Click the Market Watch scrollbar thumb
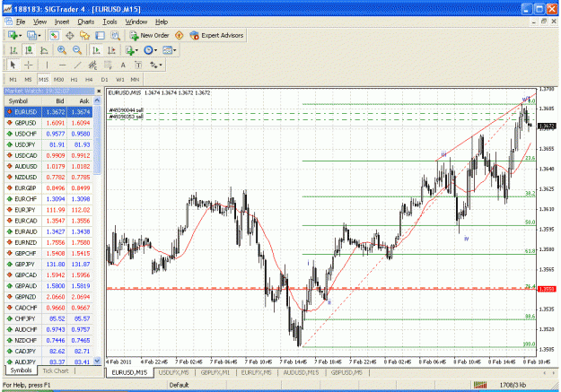 coord(97,140)
